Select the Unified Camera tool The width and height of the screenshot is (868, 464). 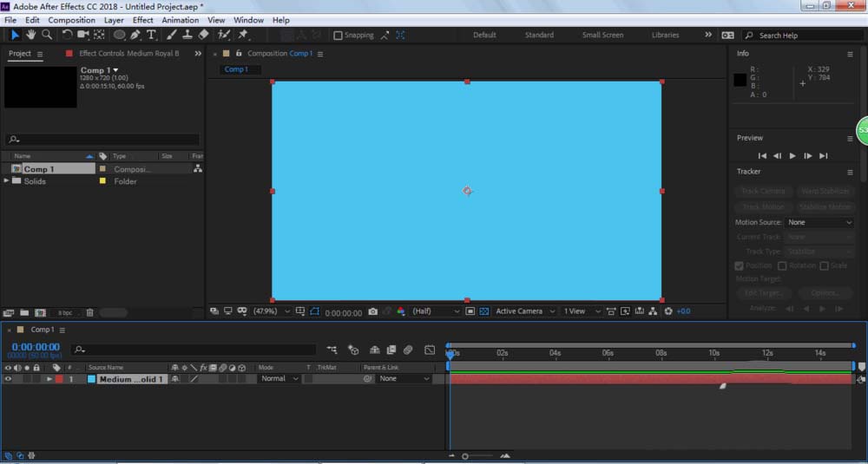pos(83,35)
